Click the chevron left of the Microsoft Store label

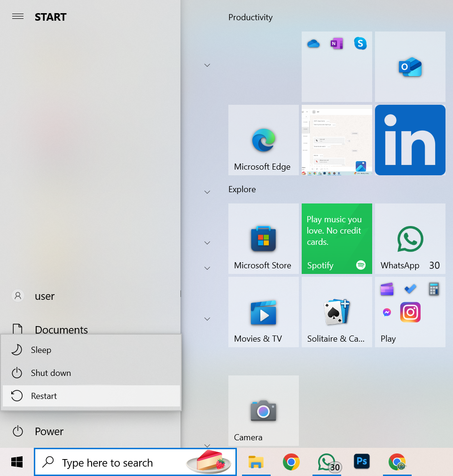click(x=207, y=268)
